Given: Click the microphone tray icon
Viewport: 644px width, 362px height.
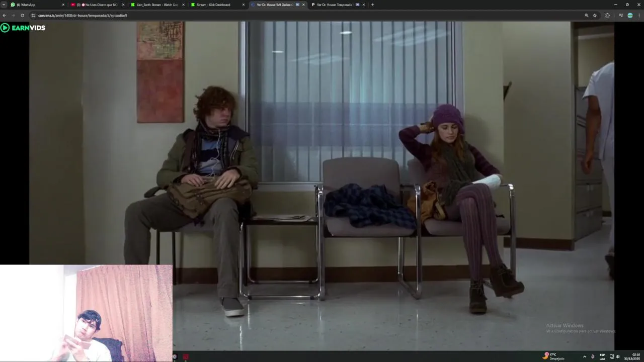Looking at the screenshot, I should [x=593, y=356].
